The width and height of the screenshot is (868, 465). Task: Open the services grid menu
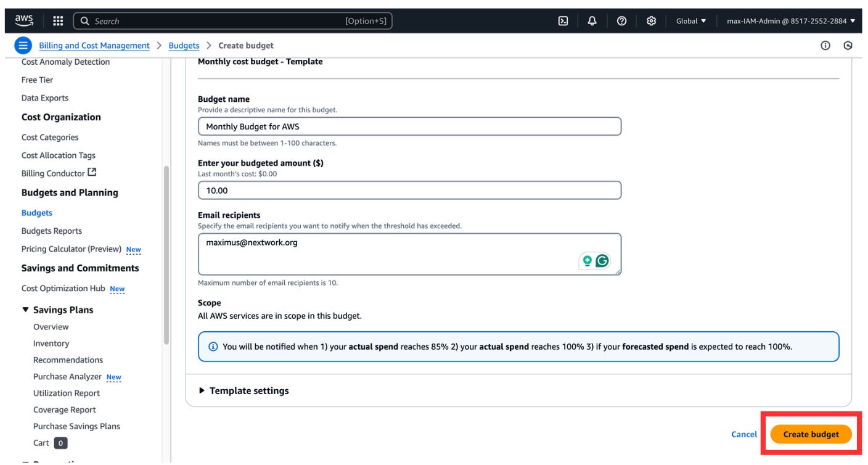(x=58, y=21)
